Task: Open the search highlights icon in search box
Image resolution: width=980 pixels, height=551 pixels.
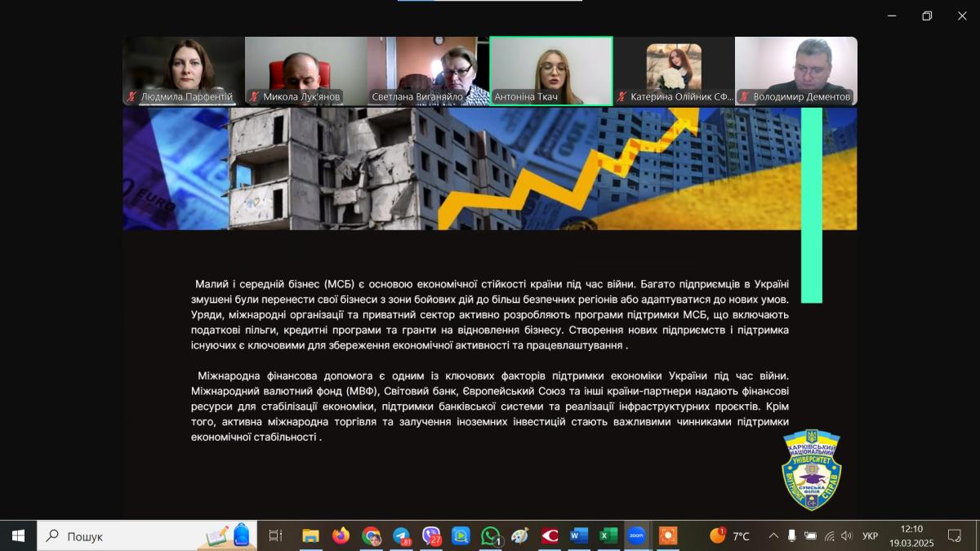Action: click(229, 535)
